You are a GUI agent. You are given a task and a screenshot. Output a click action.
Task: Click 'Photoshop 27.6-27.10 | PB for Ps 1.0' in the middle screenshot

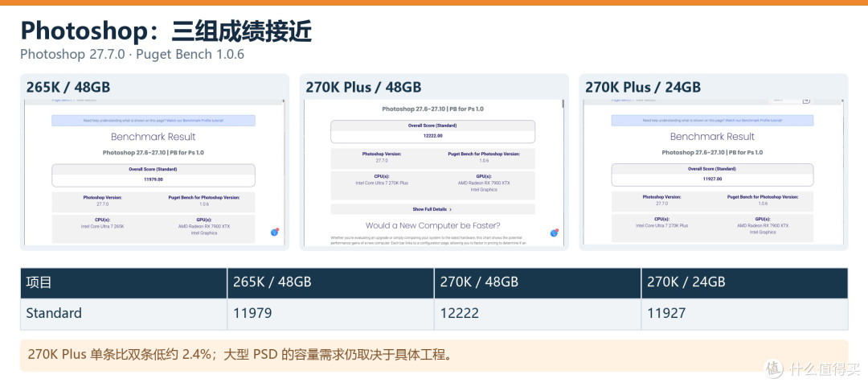(x=433, y=109)
